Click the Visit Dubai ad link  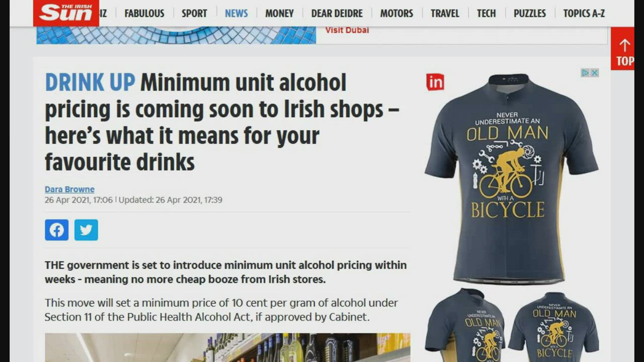347,30
